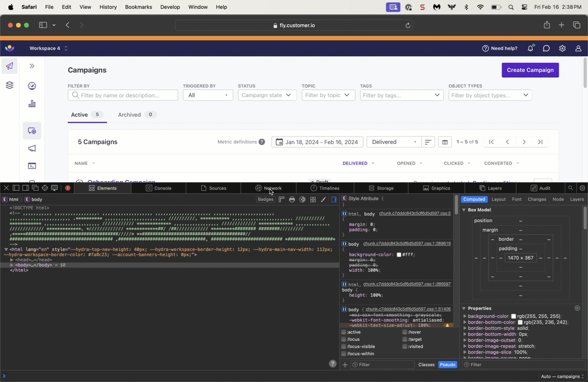Screen dimensions: 588x382
Task: Open the megaphone broadcasts icon
Action: (32, 149)
